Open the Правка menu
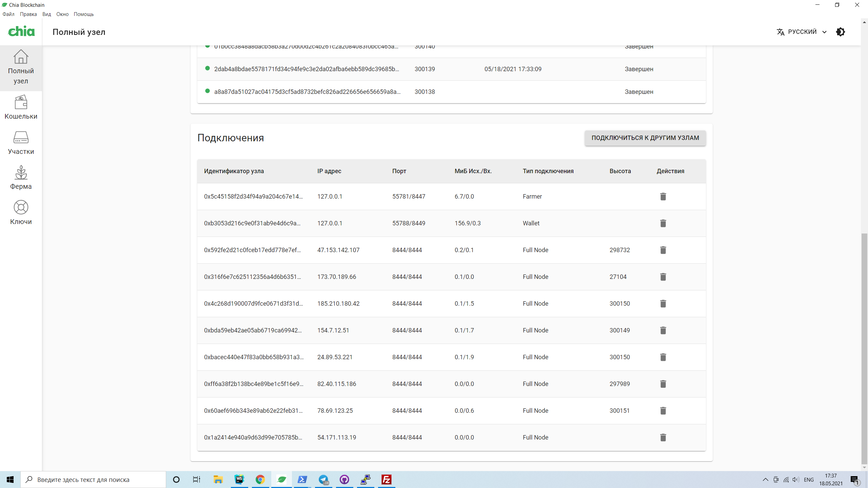Image resolution: width=868 pixels, height=488 pixels. point(28,14)
